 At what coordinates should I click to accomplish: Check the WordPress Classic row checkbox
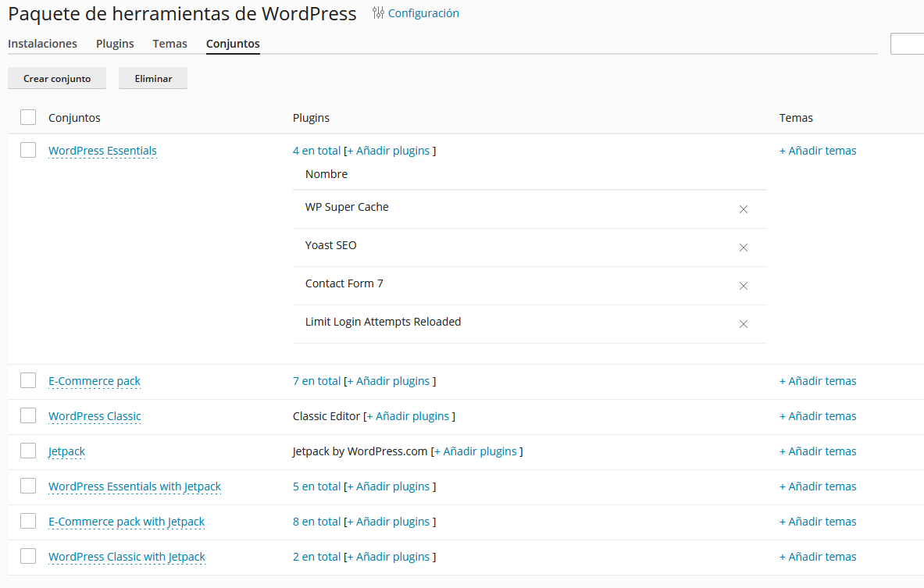pyautogui.click(x=27, y=415)
